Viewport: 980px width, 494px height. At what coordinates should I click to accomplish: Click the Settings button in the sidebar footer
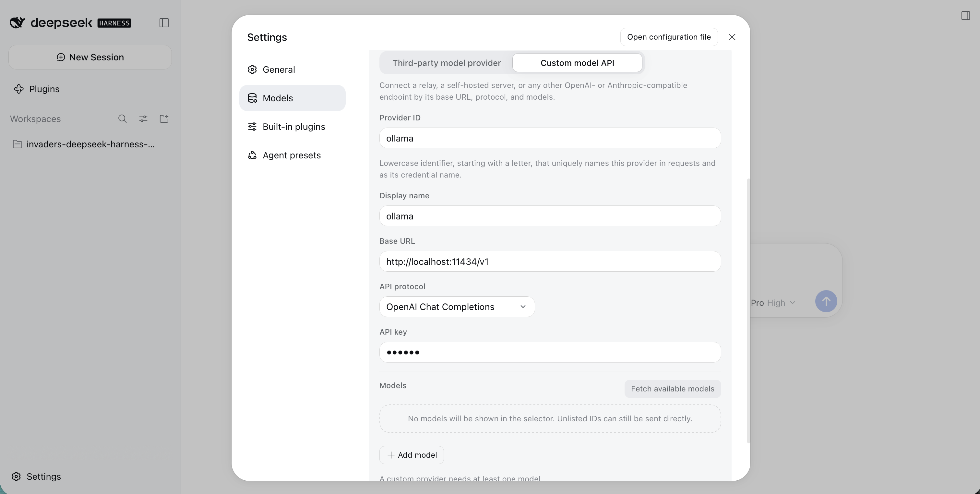coord(37,476)
